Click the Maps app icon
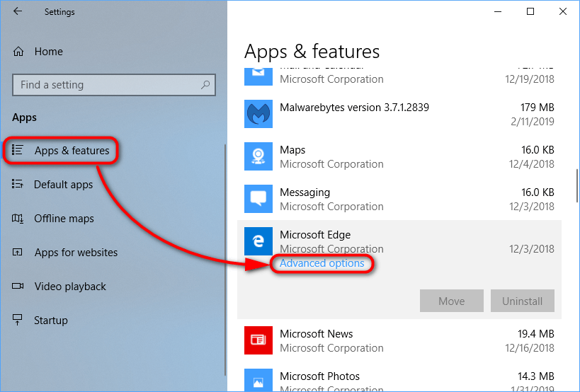 point(258,156)
